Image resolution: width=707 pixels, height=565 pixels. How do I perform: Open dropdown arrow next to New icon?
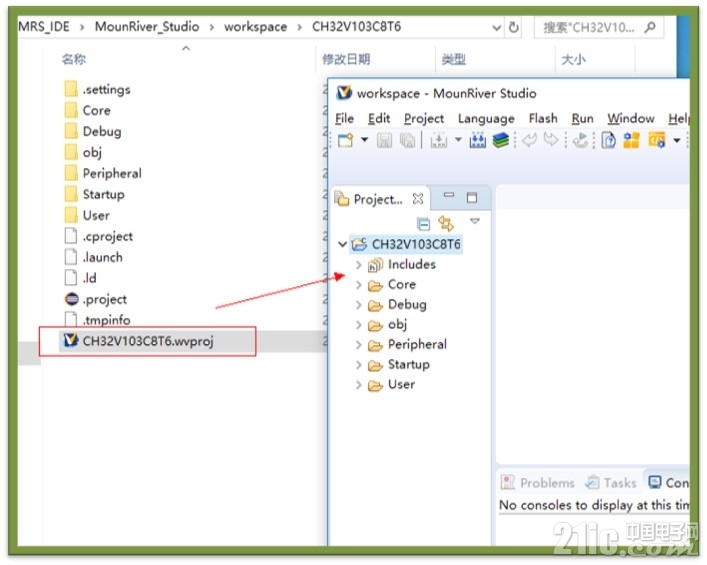364,140
